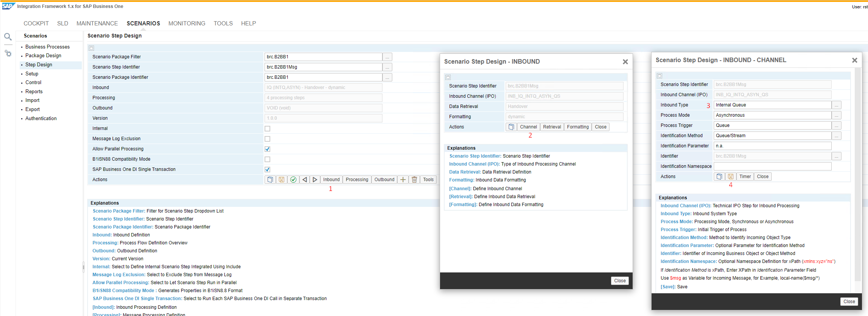Click footer Close button of INBOUND - CHANNEL dialog

(x=849, y=302)
